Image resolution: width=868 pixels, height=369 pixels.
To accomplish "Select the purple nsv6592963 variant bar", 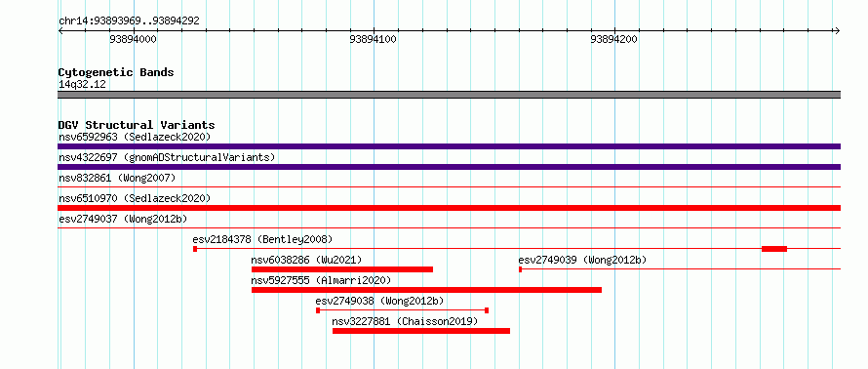I will click(x=449, y=146).
